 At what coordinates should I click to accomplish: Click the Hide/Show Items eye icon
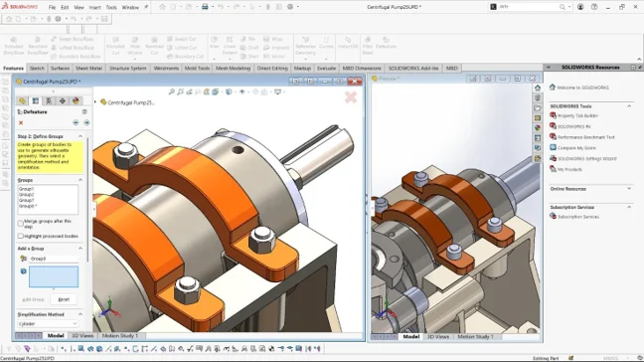coord(241,92)
